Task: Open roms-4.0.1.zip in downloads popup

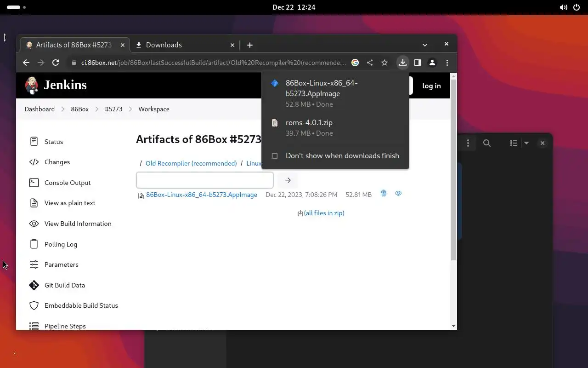Action: 335,127
